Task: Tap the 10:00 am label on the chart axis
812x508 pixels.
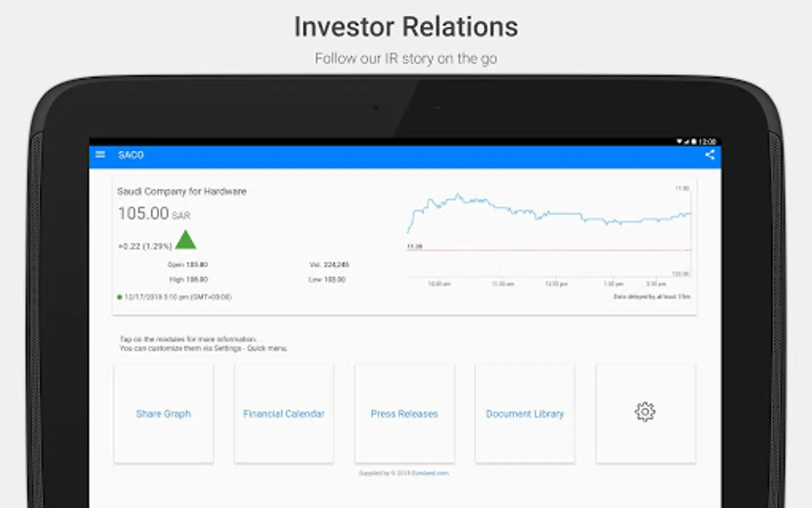Action: click(439, 284)
